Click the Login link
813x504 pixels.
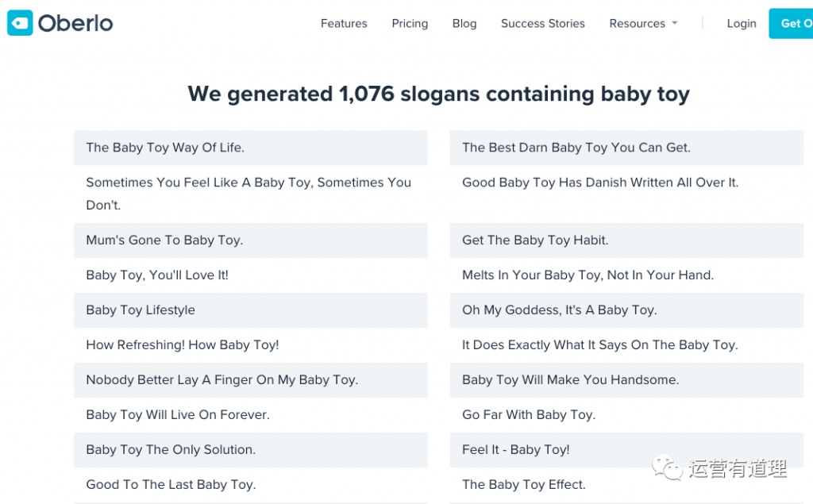click(x=742, y=23)
